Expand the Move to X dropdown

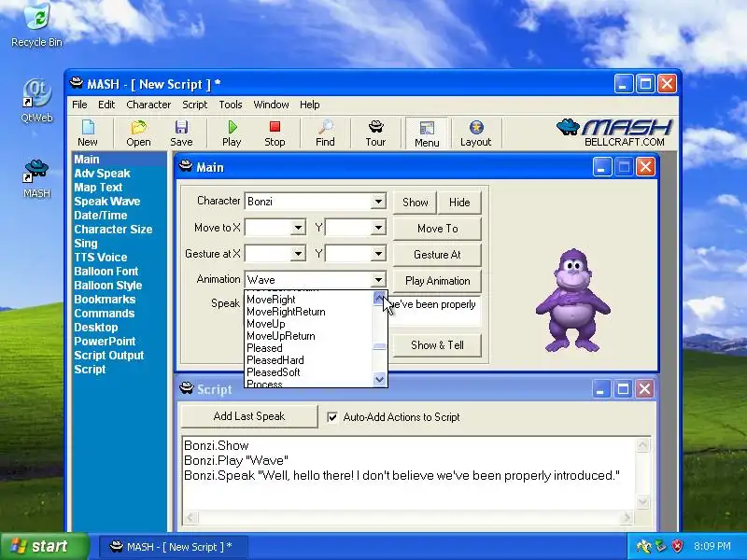[298, 228]
